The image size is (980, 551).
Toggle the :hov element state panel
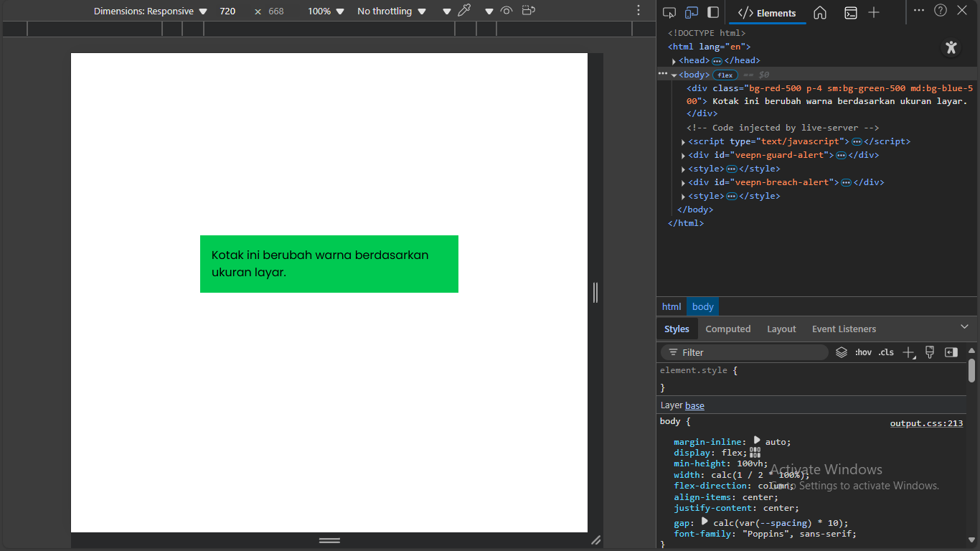[x=863, y=352]
